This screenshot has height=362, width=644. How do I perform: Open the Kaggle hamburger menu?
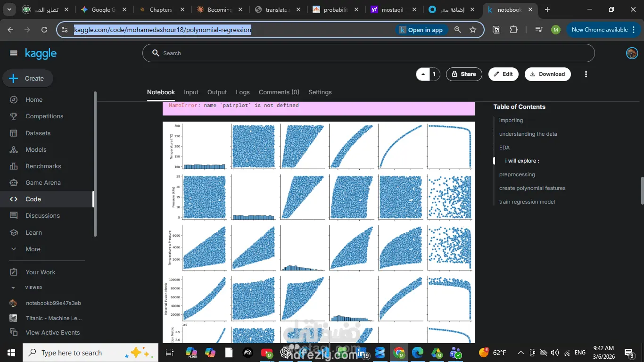(x=13, y=53)
